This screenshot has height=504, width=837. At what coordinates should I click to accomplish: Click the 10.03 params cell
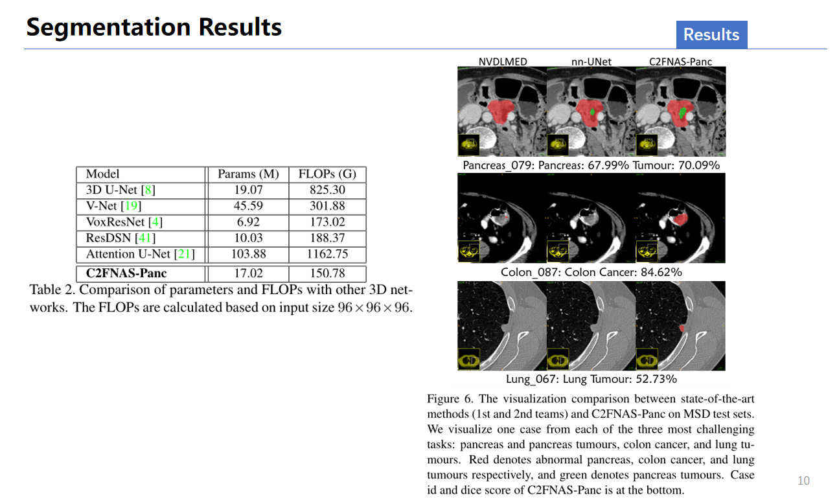(x=248, y=238)
